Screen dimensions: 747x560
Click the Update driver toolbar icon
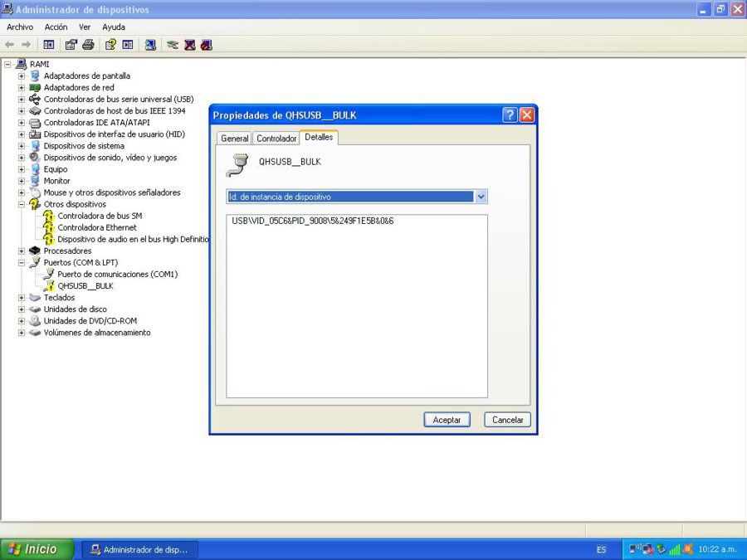click(173, 45)
